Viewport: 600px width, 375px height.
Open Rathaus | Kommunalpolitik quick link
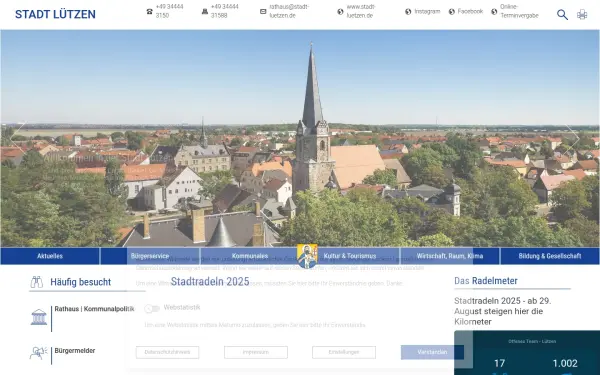pyautogui.click(x=94, y=309)
